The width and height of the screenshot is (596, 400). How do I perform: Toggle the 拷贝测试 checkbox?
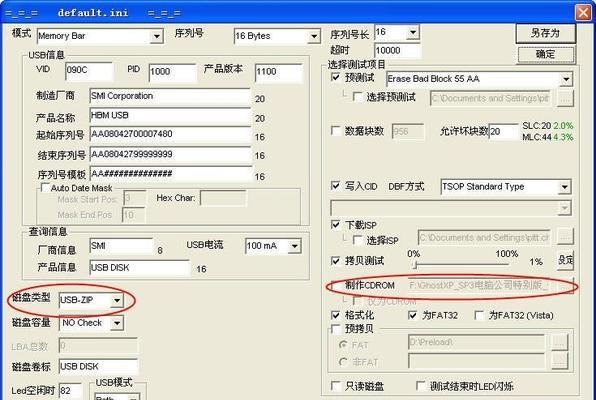click(336, 261)
